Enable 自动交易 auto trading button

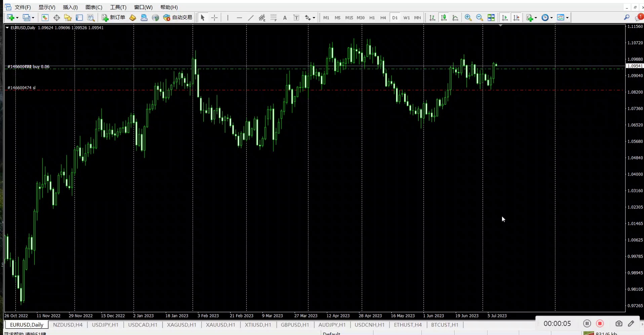[x=177, y=17]
